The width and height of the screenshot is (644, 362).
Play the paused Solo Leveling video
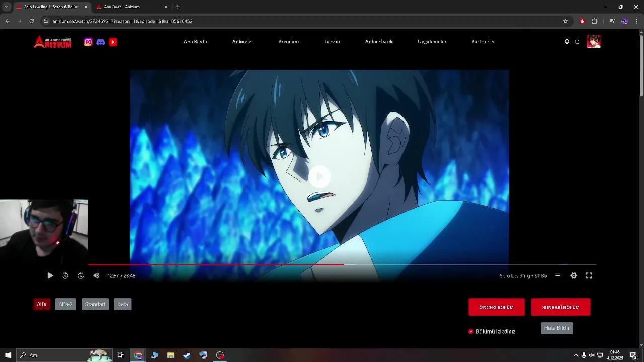pos(50,276)
